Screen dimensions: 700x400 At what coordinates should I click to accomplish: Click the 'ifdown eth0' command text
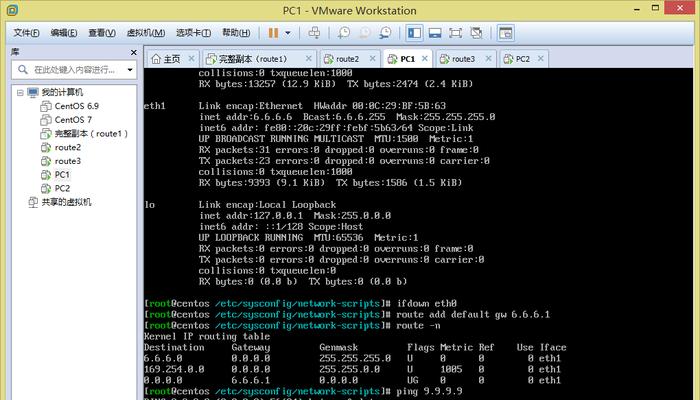(426, 304)
